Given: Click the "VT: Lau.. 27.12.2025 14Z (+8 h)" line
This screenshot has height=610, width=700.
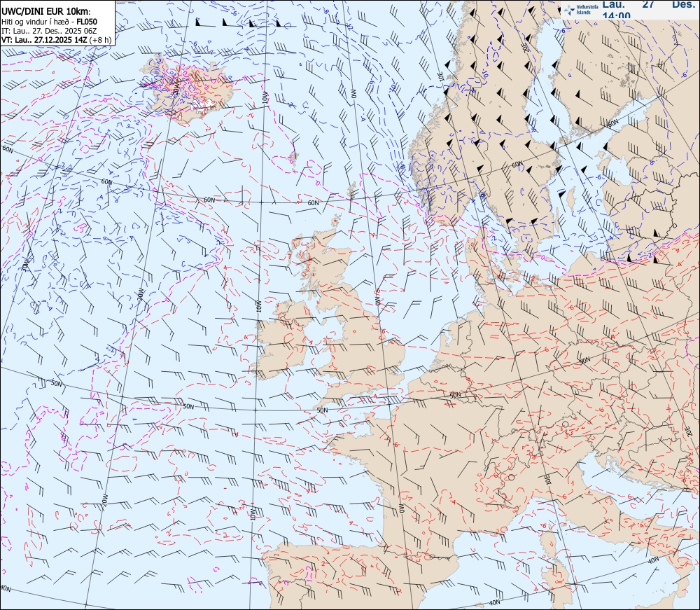Looking at the screenshot, I should (x=56, y=39).
